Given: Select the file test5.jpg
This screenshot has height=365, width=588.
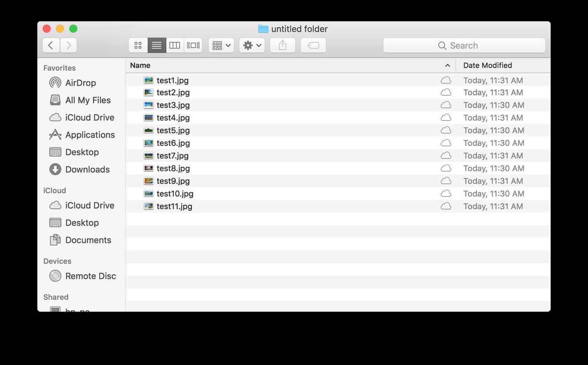Looking at the screenshot, I should pos(173,130).
